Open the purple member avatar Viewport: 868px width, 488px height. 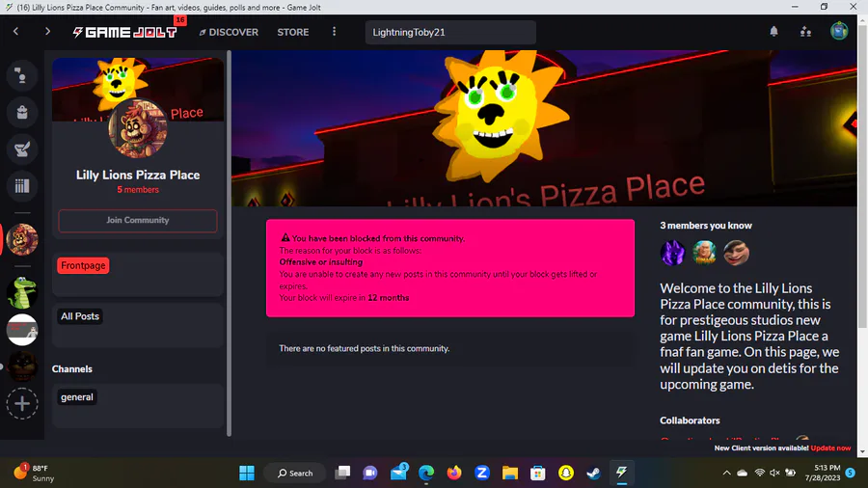(x=672, y=253)
